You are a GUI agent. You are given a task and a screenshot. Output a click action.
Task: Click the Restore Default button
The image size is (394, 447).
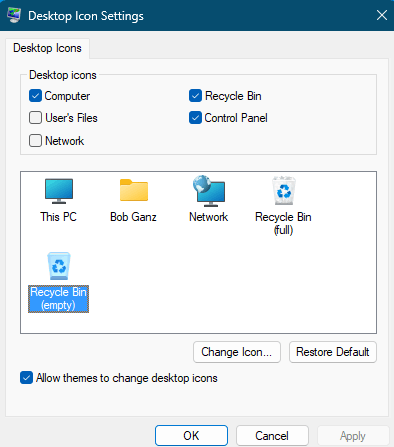pyautogui.click(x=333, y=352)
